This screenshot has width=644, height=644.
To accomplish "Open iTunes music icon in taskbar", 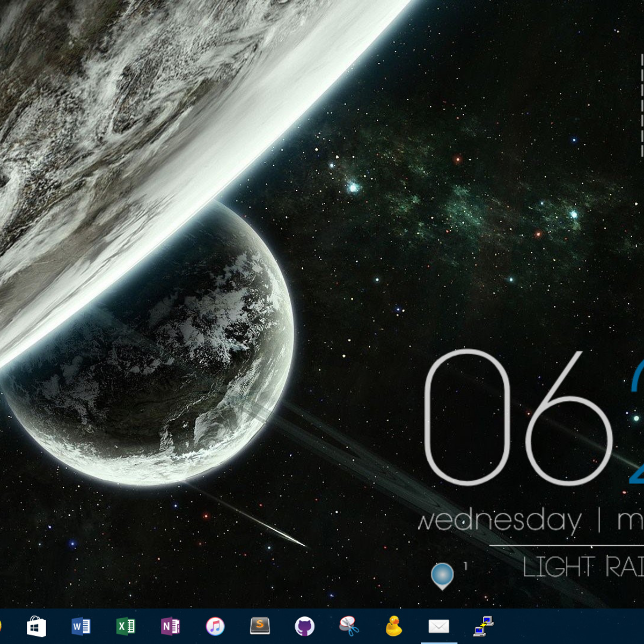I will click(x=215, y=626).
